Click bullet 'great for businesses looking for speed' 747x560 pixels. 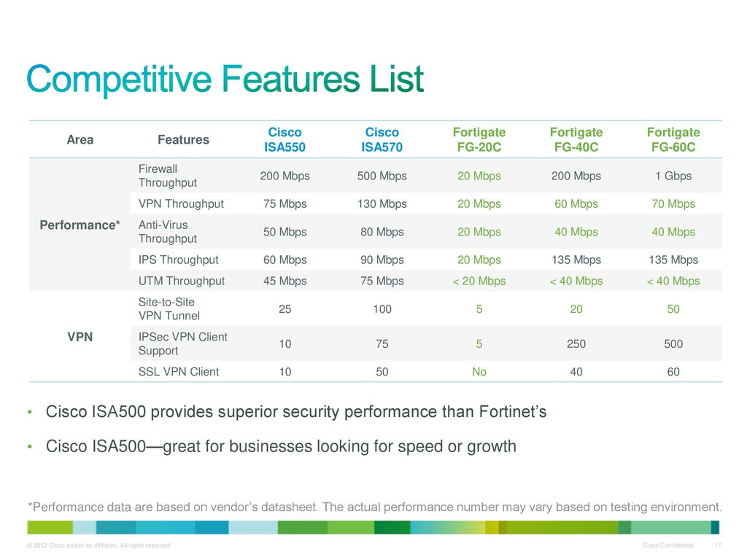click(x=281, y=447)
